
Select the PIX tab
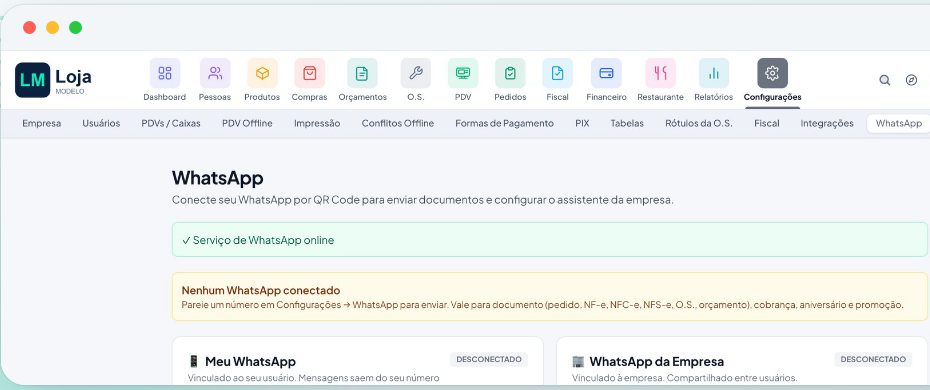tap(582, 123)
